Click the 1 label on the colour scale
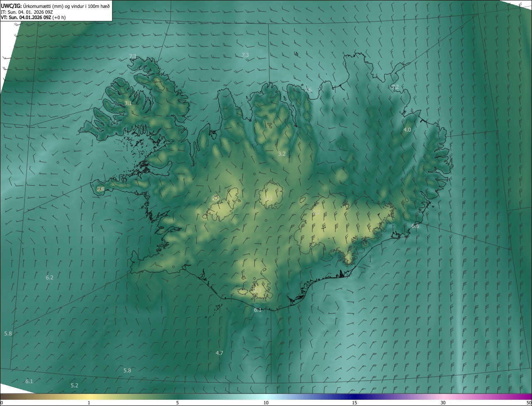The height and width of the screenshot is (406, 532). (x=89, y=403)
